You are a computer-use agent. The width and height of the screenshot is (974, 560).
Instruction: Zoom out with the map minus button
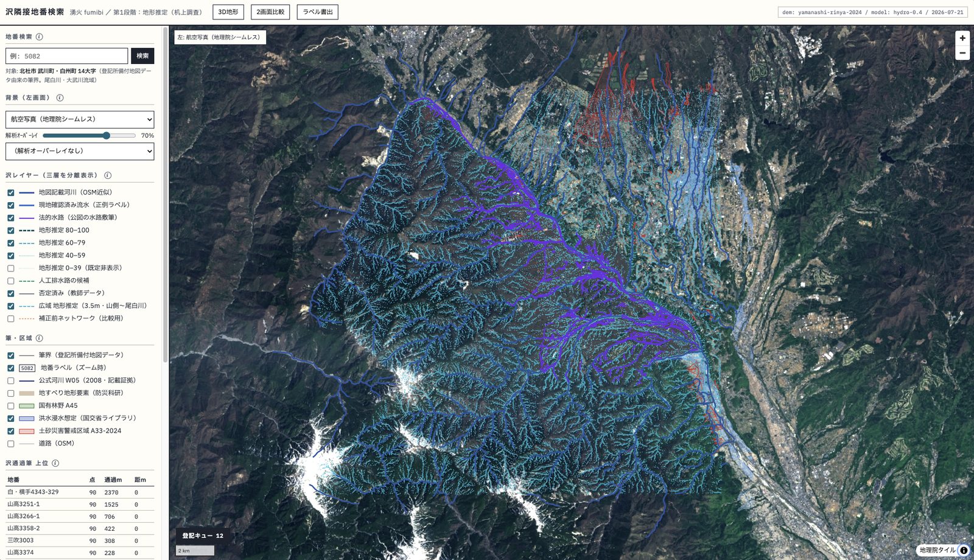[962, 53]
